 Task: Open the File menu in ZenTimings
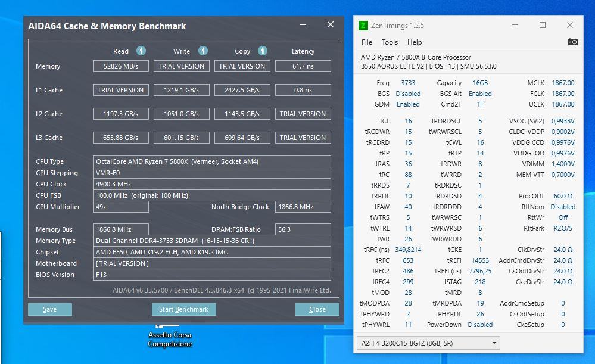coord(366,42)
